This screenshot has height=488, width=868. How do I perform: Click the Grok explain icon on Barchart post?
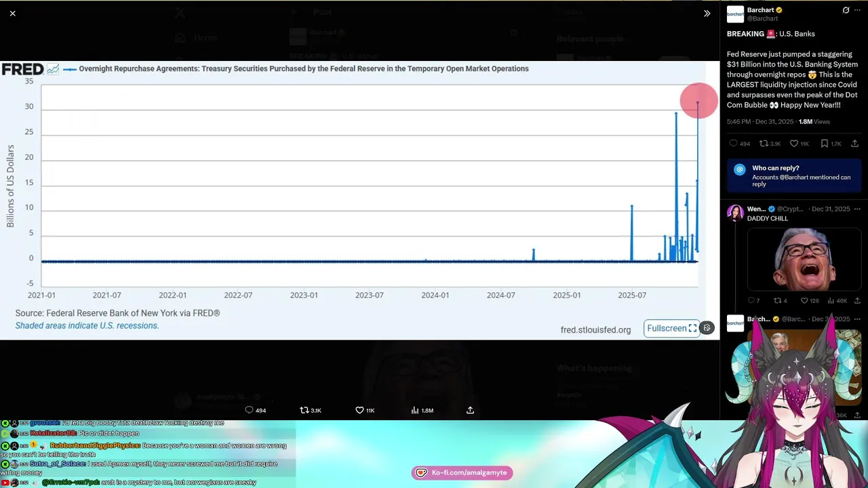(x=846, y=10)
